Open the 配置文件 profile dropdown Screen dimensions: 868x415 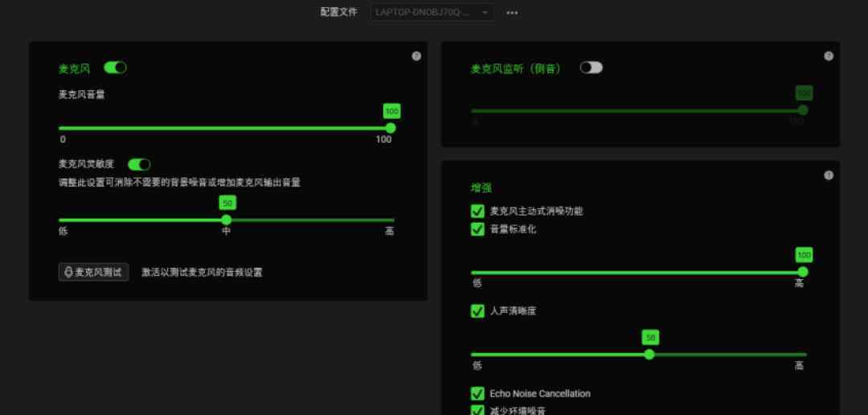pos(432,13)
